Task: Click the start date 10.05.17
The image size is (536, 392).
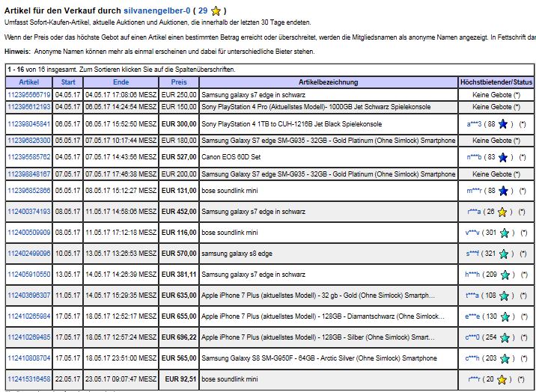Action: (x=67, y=254)
